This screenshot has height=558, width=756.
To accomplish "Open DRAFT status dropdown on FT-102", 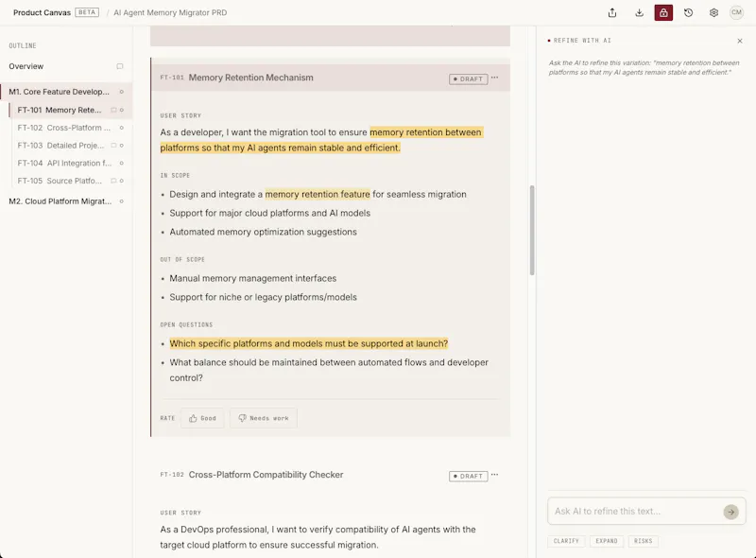I will pyautogui.click(x=468, y=476).
